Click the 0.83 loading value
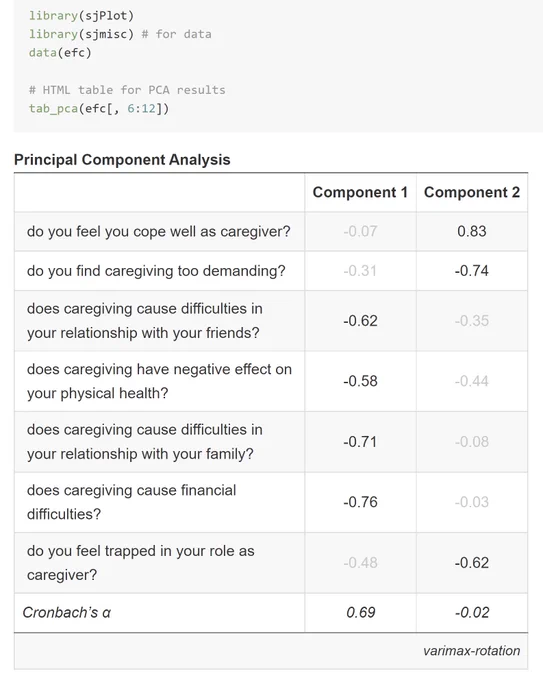Image resolution: width=543 pixels, height=680 pixels. (472, 231)
